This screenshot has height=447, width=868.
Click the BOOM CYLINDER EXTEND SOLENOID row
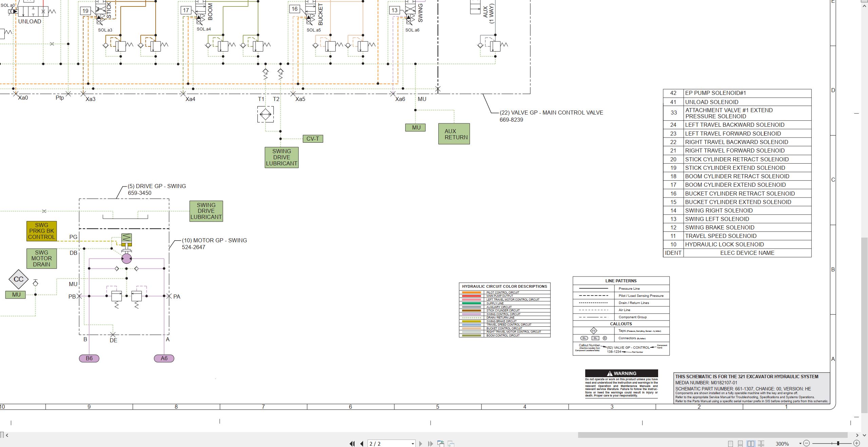(737, 185)
